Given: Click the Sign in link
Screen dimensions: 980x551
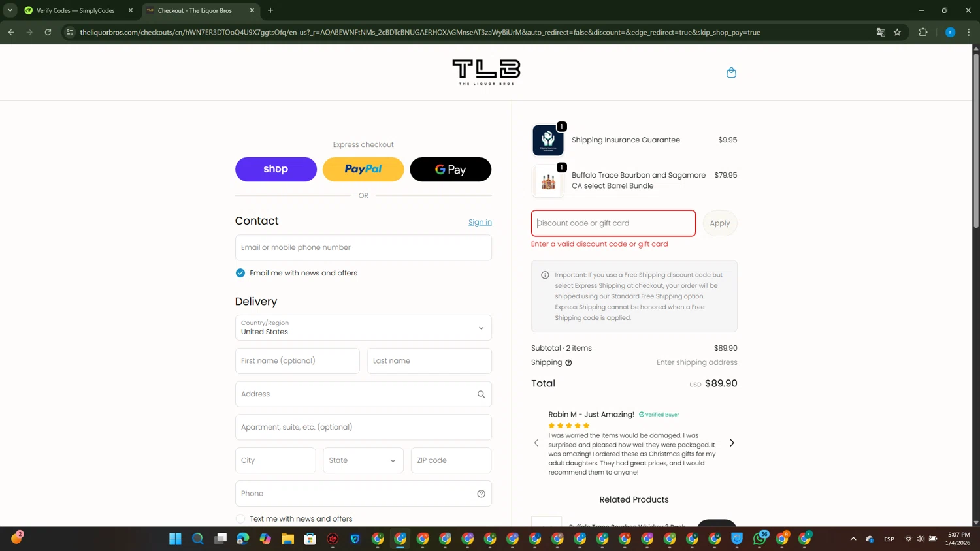Looking at the screenshot, I should 480,222.
